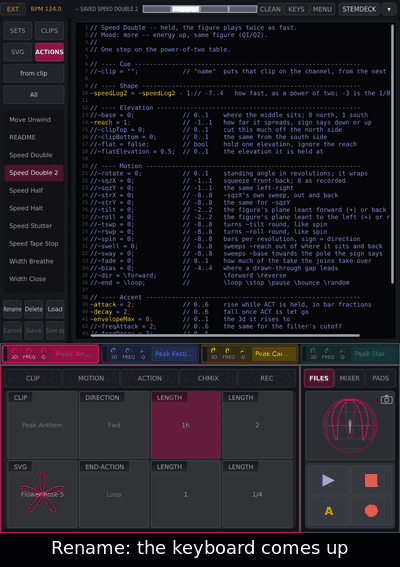The width and height of the screenshot is (400, 567).
Task: Click the 3D knob on Peak Anthem channel
Action: 14,351
